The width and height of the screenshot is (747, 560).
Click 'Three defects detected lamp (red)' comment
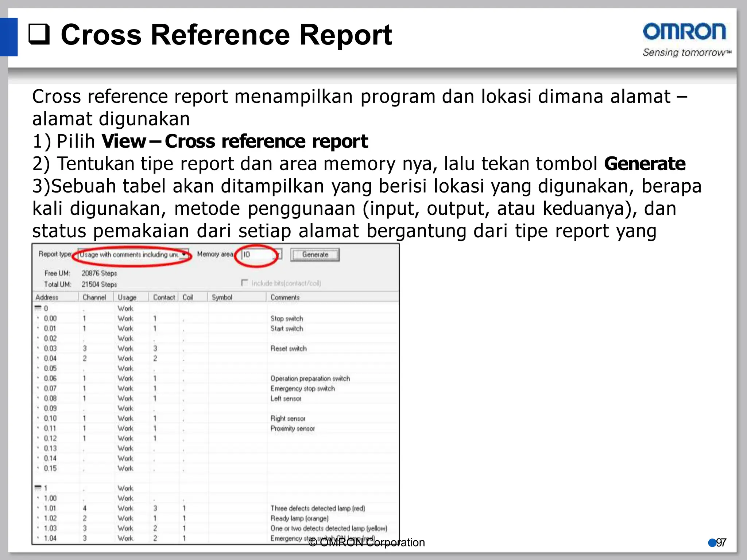(318, 508)
